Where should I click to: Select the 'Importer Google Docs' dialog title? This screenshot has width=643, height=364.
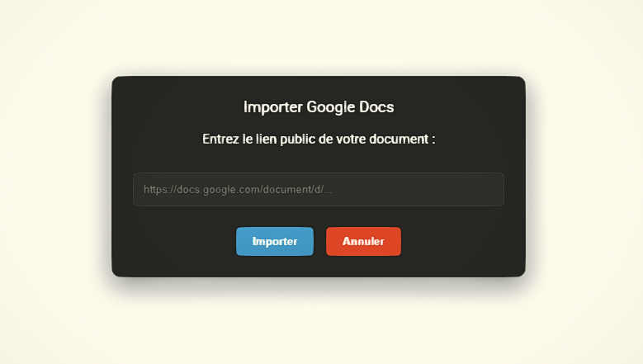(x=319, y=107)
